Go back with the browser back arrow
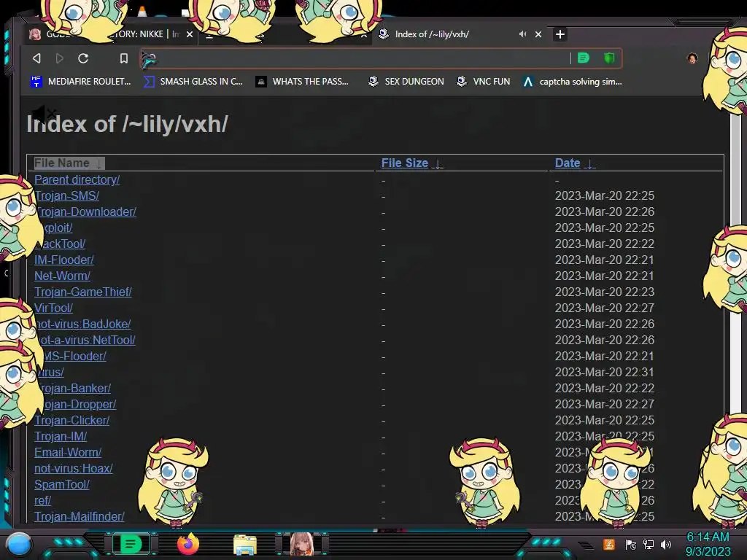Viewport: 747px width, 560px height. point(36,58)
